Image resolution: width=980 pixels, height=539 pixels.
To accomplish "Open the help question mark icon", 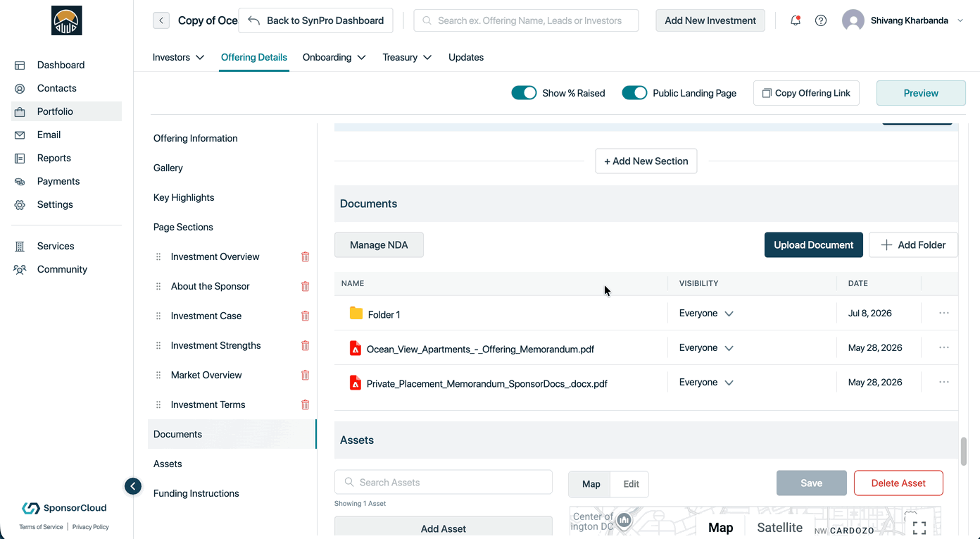I will point(821,20).
